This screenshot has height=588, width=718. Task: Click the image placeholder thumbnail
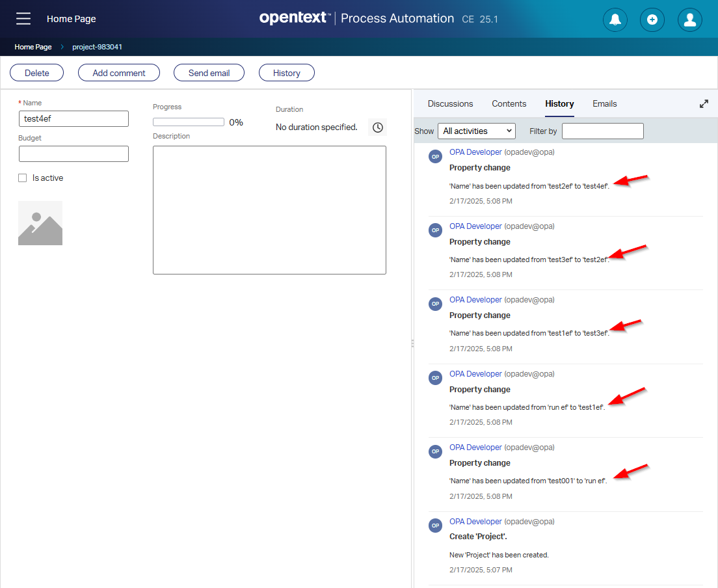coord(40,223)
